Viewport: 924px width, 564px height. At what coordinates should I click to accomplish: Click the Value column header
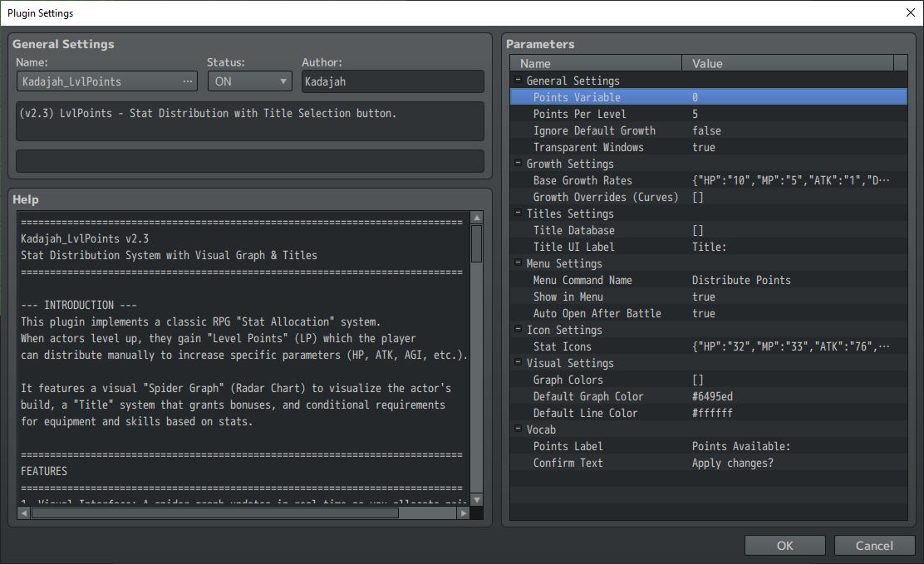pos(787,63)
